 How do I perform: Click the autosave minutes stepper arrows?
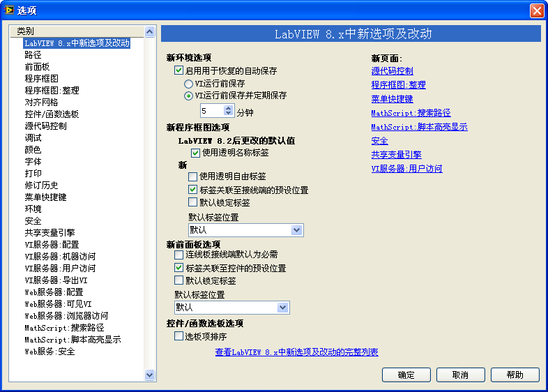tap(229, 110)
